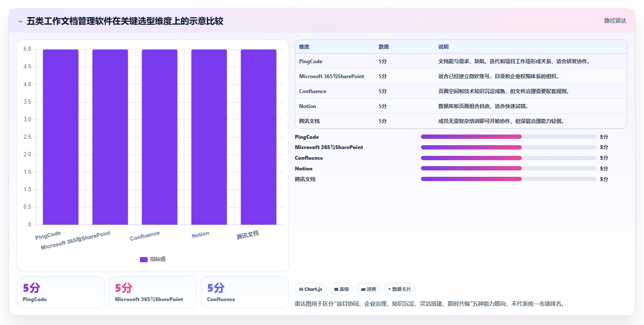644x325 pixels.
Task: Click the 腾讯文档 progress bar
Action: [x=509, y=179]
